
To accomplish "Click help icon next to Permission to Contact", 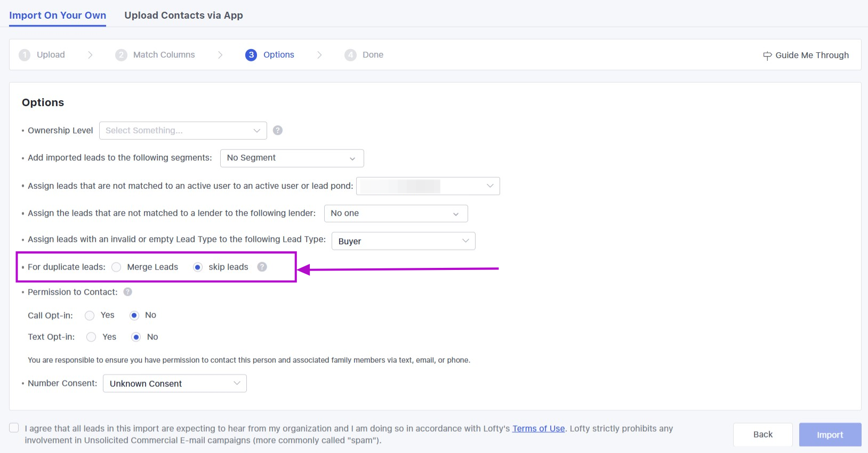I will click(x=128, y=292).
